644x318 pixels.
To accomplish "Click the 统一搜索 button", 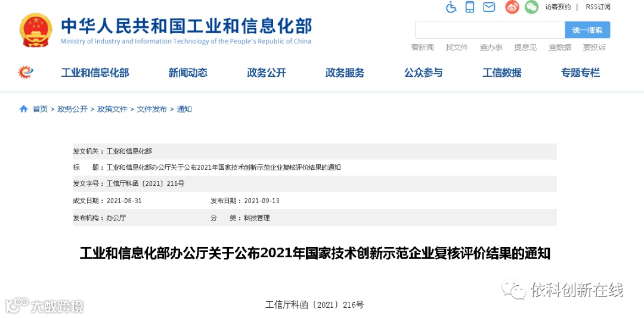I will coord(588,30).
